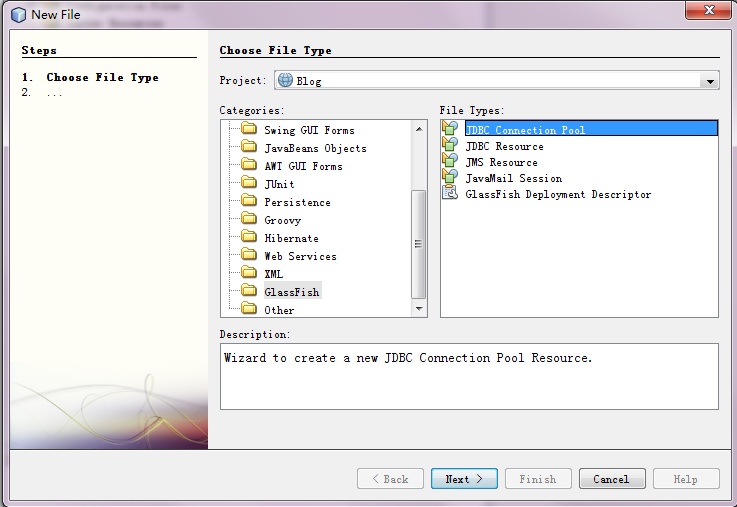Click inside the Description text box
Image resolution: width=737 pixels, height=507 pixels.
pos(469,376)
